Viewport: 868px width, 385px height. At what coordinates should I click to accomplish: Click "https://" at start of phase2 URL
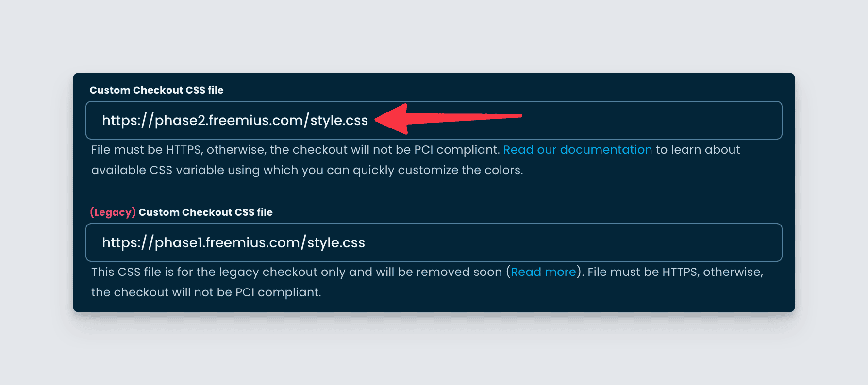tap(128, 120)
